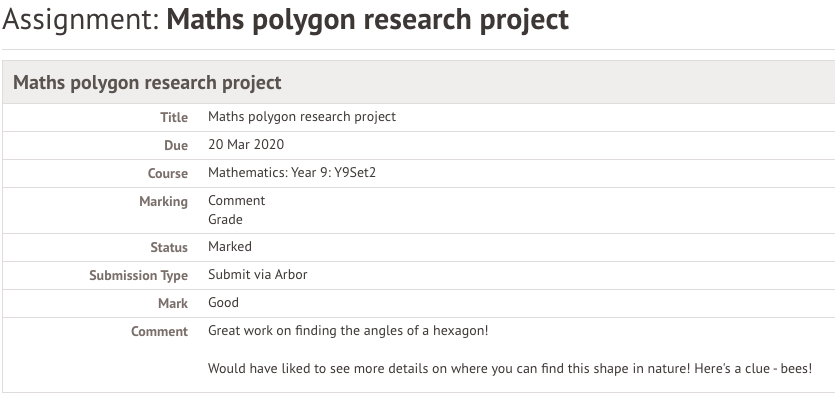Select the comment about hexagon angles
Image resolution: width=835 pixels, height=402 pixels.
click(348, 331)
